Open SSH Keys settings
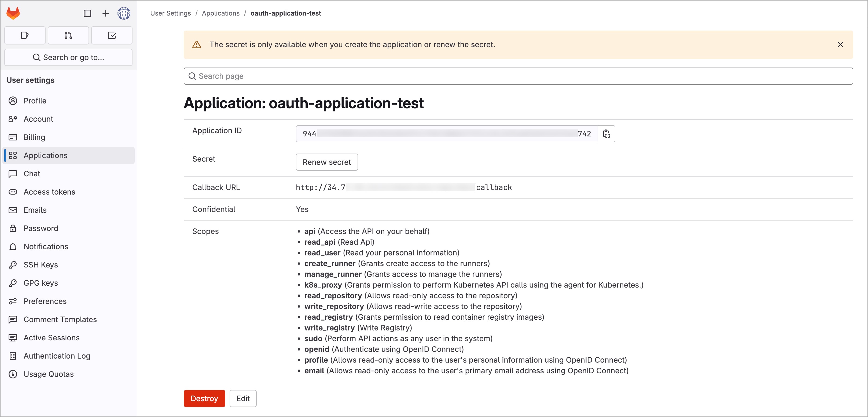Screen dimensions: 868x417 coord(41,265)
